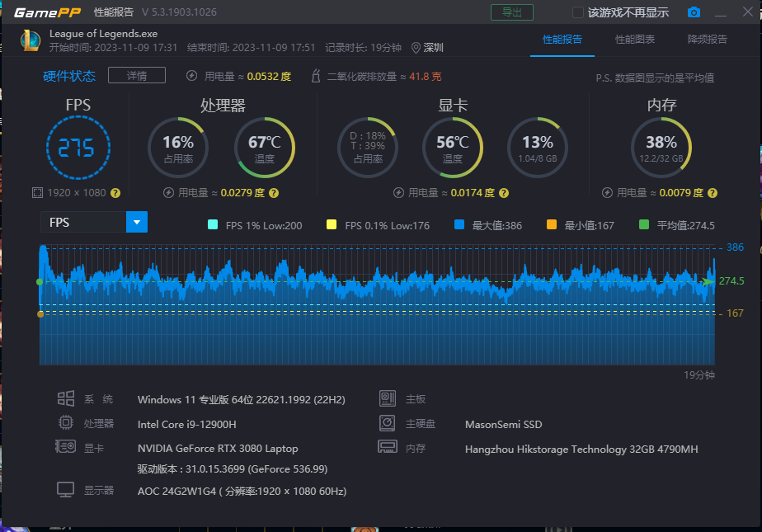This screenshot has width=762, height=532.
Task: Click the power icon under 内存 gauge
Action: coord(608,193)
